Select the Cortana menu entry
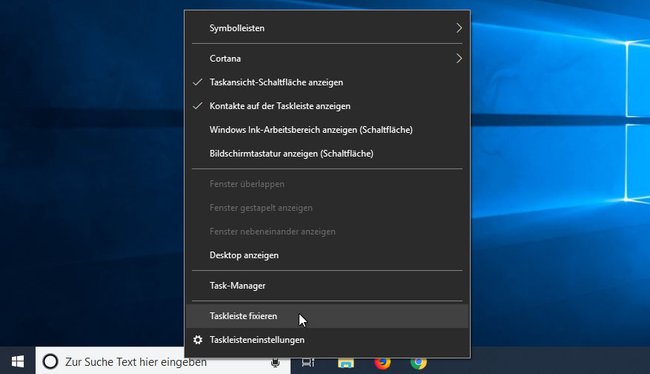The height and width of the screenshot is (374, 650). pyautogui.click(x=327, y=58)
